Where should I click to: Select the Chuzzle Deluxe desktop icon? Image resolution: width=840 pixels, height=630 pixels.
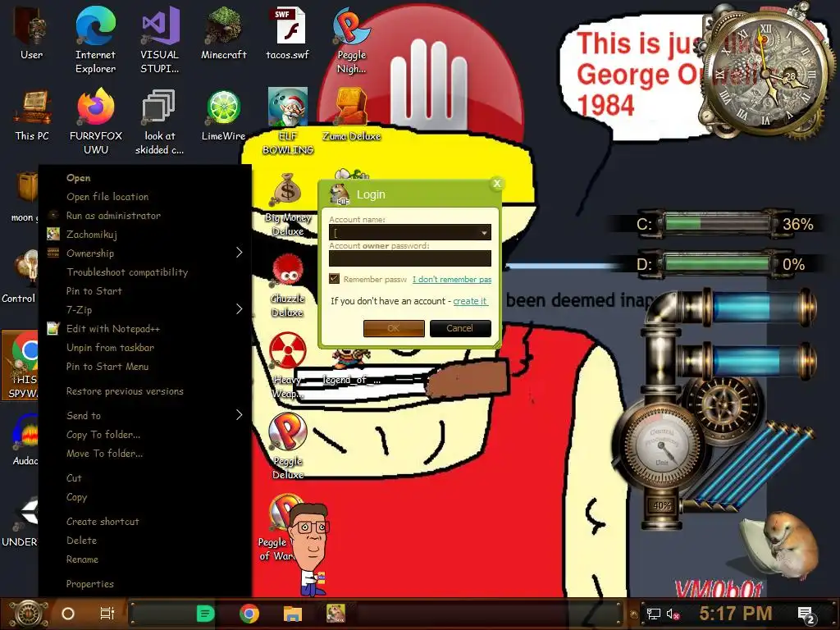pos(288,285)
